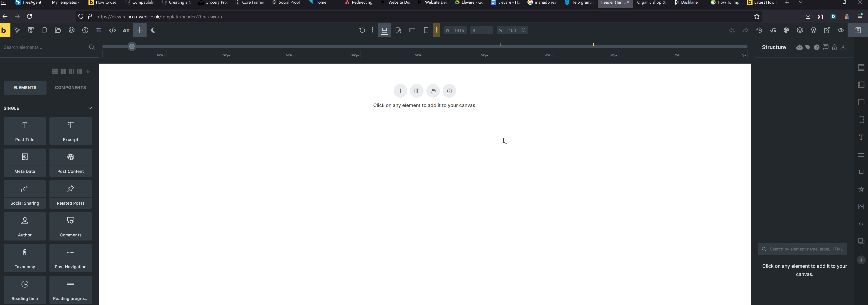Select the tablet portrait breakpoint
868x305 pixels.
(398, 30)
